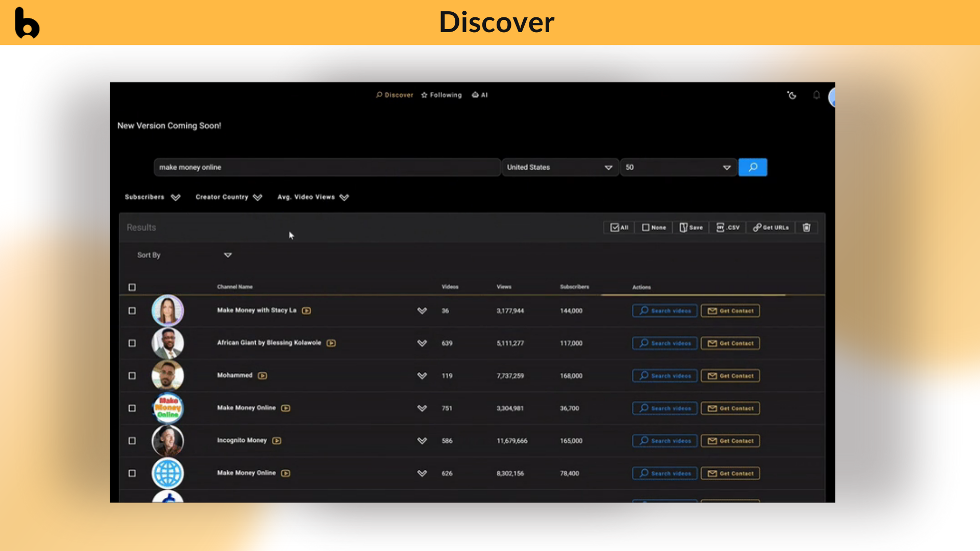Toggle the dark mode moon icon
This screenshot has height=551, width=980.
coord(792,95)
